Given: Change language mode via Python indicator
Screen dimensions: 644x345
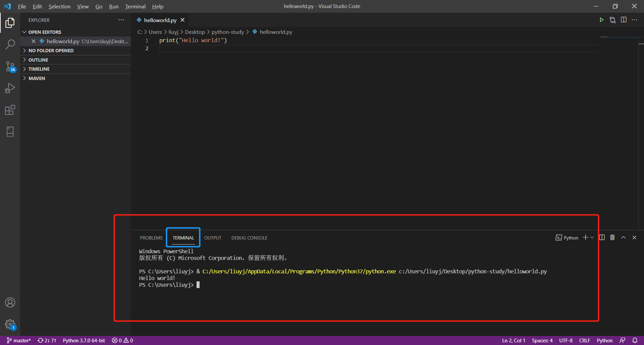Looking at the screenshot, I should (x=604, y=340).
